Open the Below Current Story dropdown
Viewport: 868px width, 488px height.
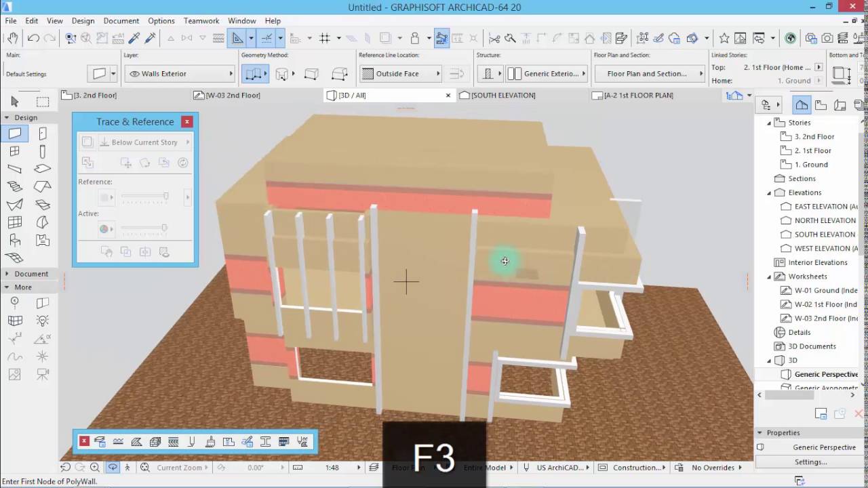[x=144, y=142]
